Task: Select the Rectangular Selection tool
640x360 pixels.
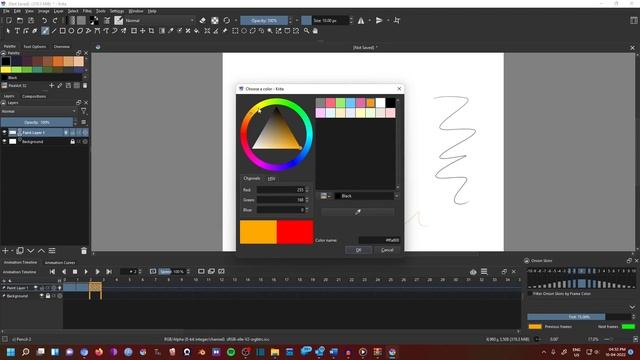Action: point(235,31)
